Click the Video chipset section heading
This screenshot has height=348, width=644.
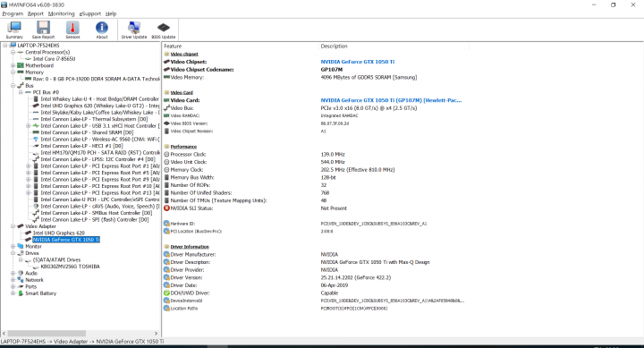184,54
